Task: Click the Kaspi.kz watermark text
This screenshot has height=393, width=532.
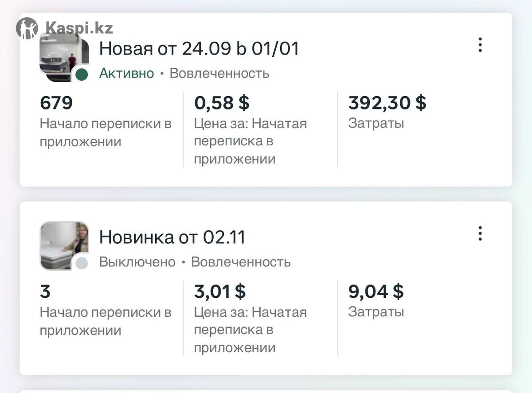Action: tap(79, 28)
